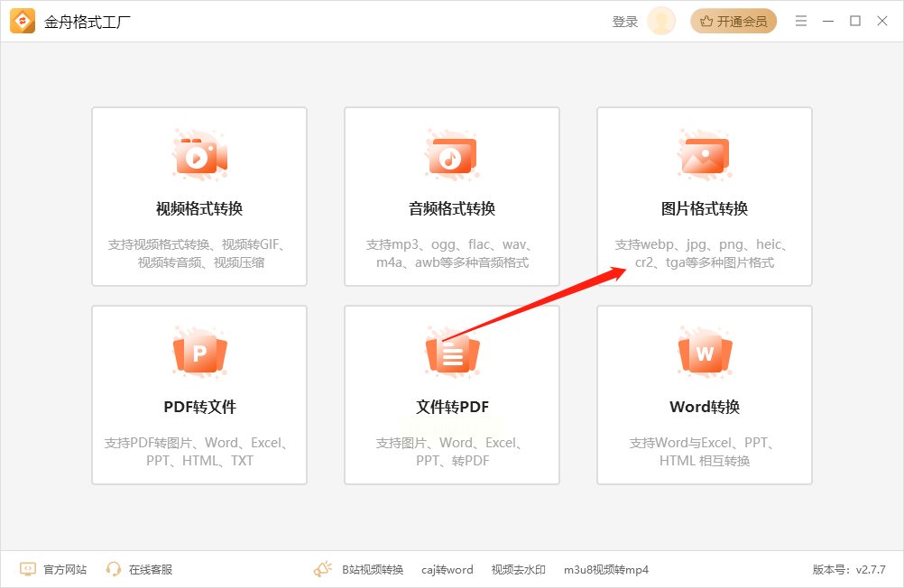Select the 音频格式转换 title text
904x588 pixels.
[x=452, y=208]
